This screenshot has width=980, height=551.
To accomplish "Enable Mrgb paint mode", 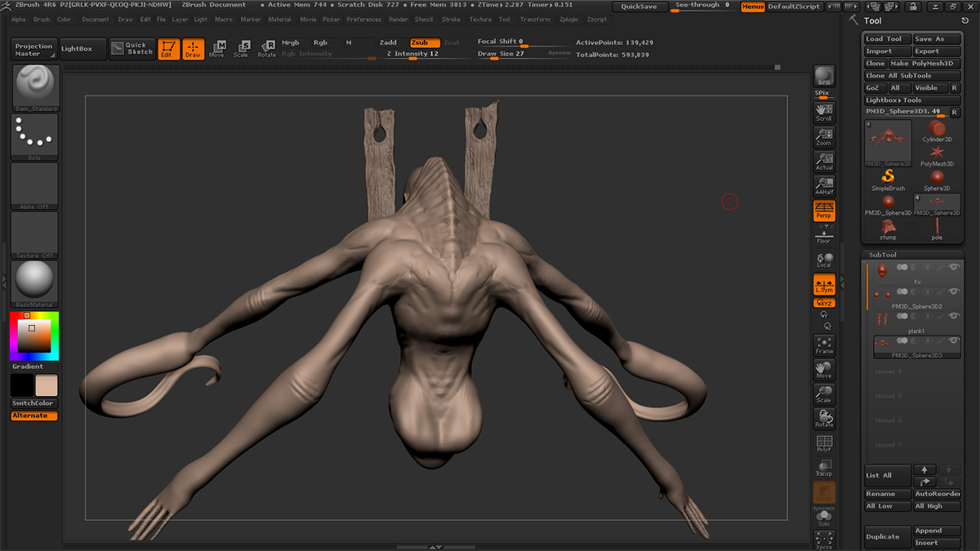I will [291, 42].
